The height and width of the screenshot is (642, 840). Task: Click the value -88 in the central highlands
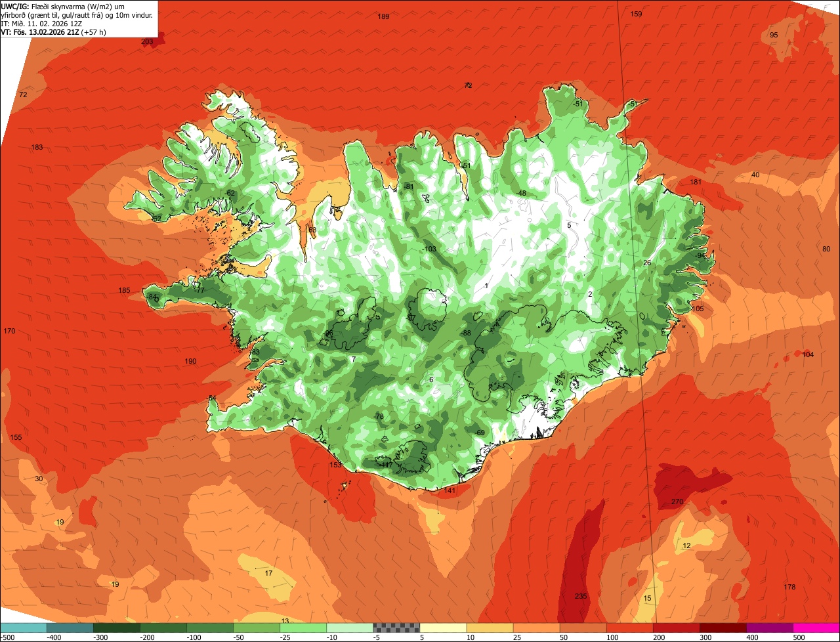click(467, 333)
